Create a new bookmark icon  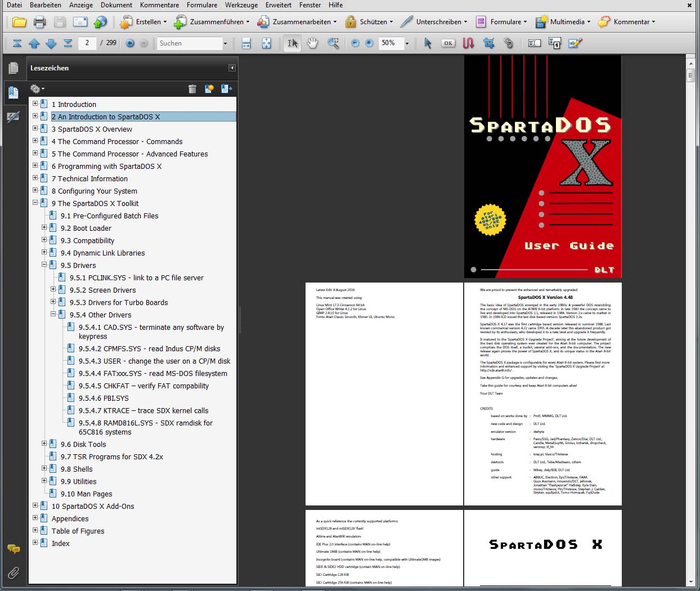click(x=209, y=89)
